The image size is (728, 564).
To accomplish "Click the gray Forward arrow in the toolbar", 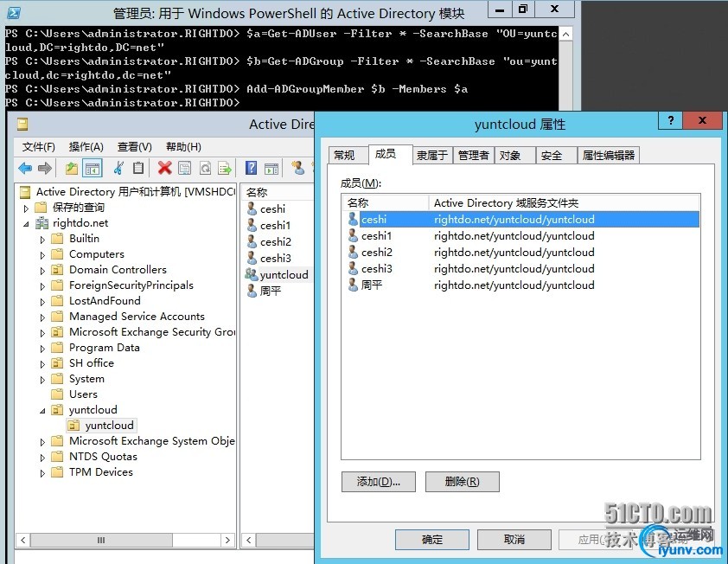I will coord(45,168).
